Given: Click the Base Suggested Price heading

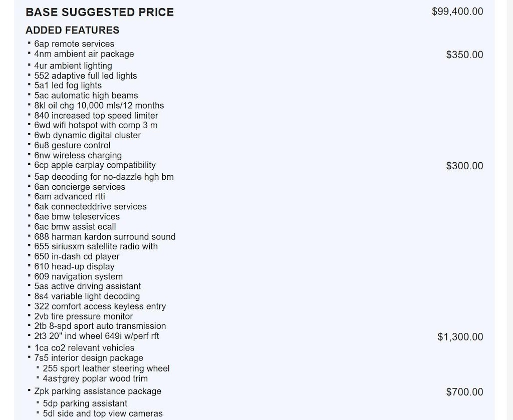Looking at the screenshot, I should click(100, 12).
